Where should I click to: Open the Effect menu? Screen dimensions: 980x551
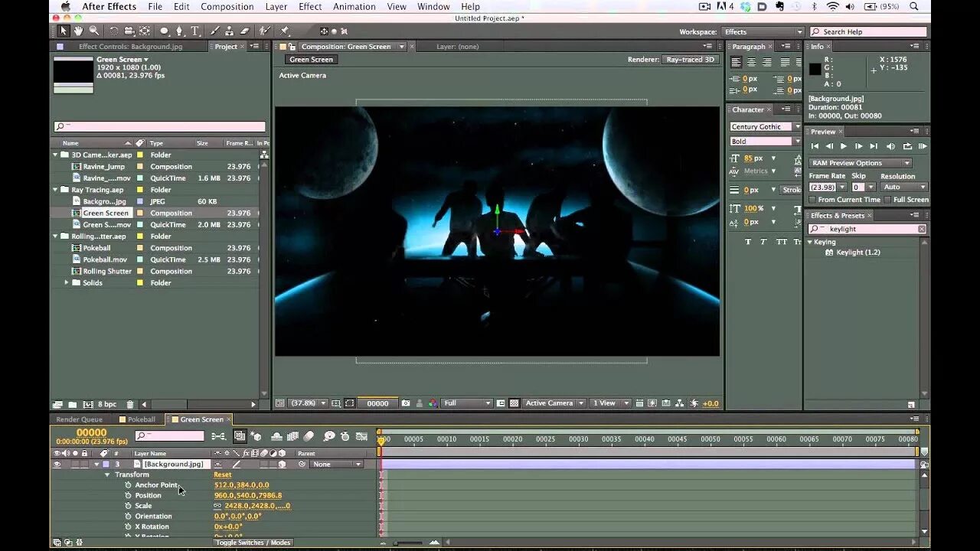(310, 7)
